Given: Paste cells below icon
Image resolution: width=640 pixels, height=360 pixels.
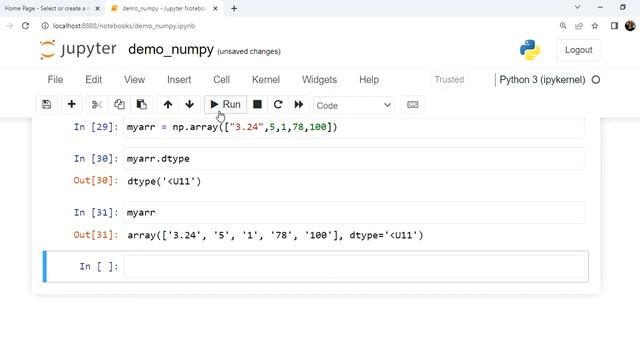Looking at the screenshot, I should 142,104.
